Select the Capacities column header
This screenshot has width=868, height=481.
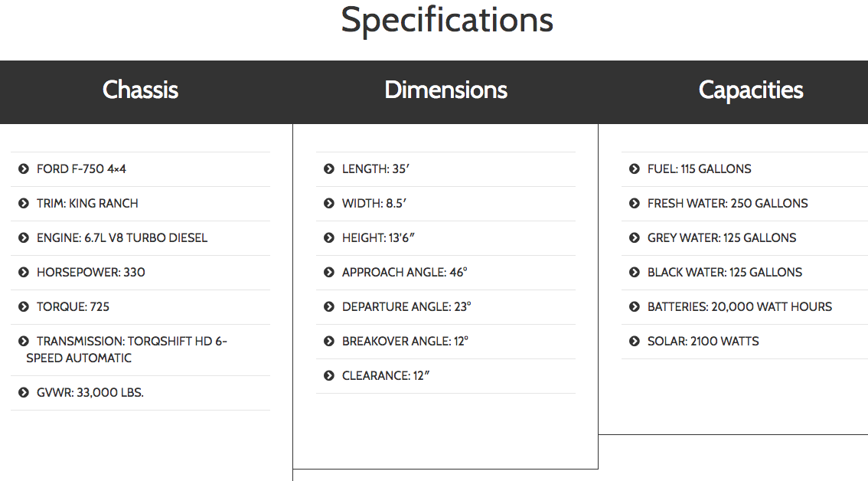point(751,90)
